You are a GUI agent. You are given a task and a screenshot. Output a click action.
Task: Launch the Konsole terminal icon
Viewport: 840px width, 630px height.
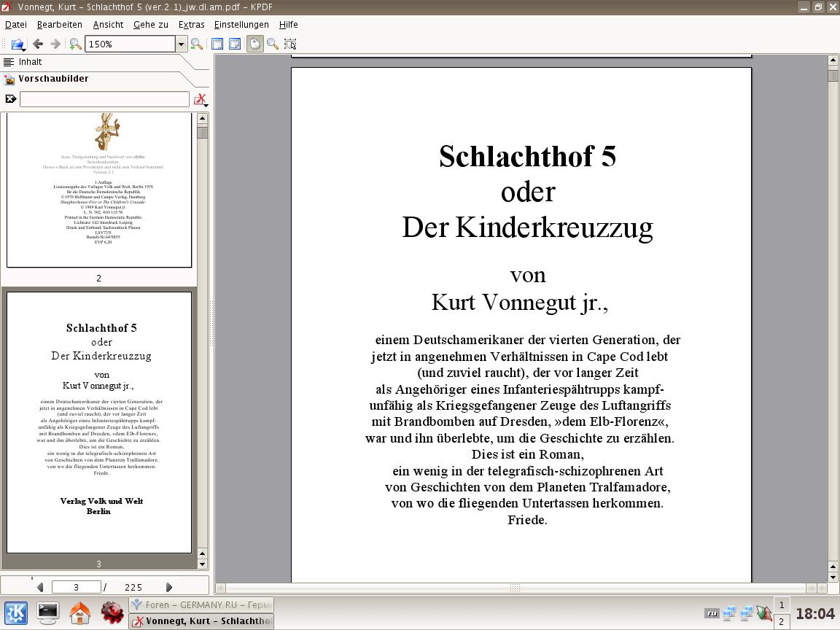click(x=47, y=613)
